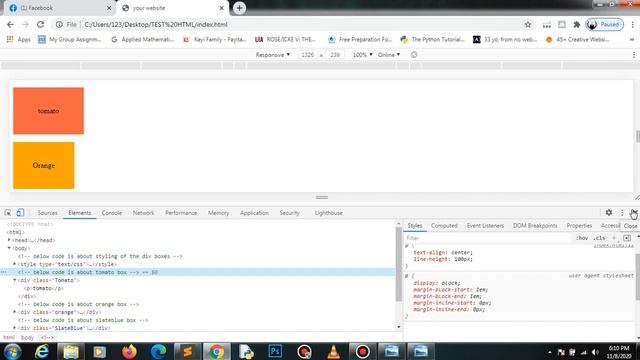640x360 pixels.
Task: Collapse the body element node
Action: pos(9,248)
